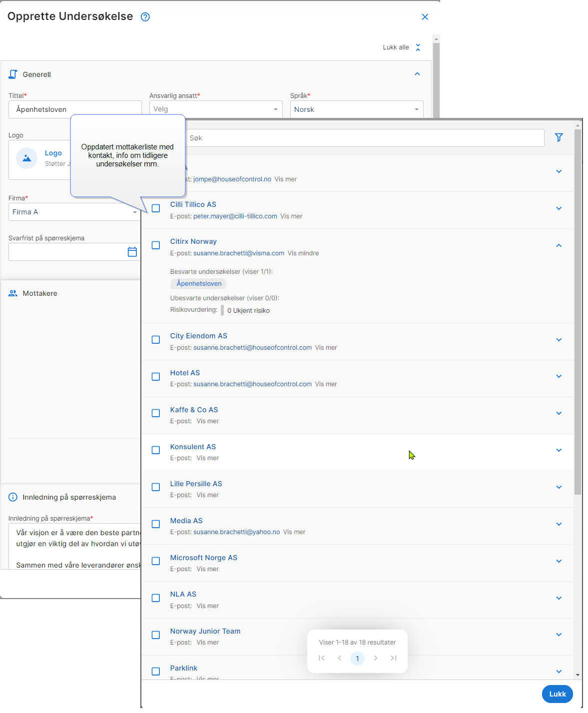Open the Språk dropdown
The image size is (588, 713).
pos(357,109)
